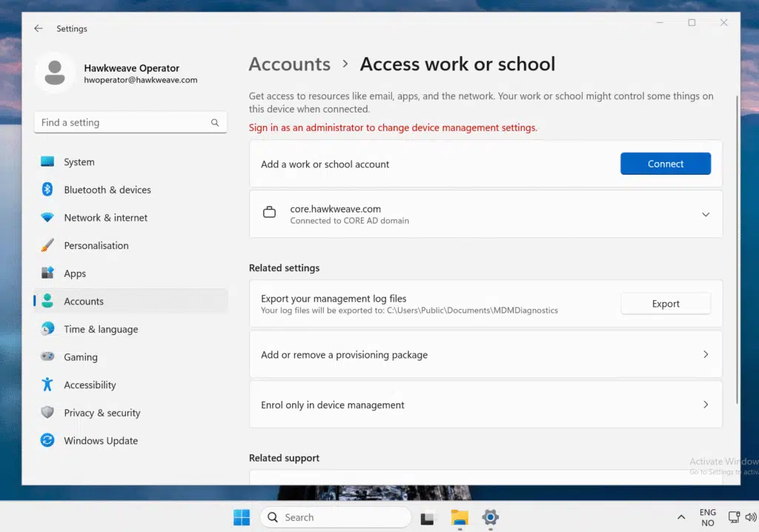The height and width of the screenshot is (532, 759).
Task: Open Bluetooth & devices via its icon
Action: tap(47, 190)
